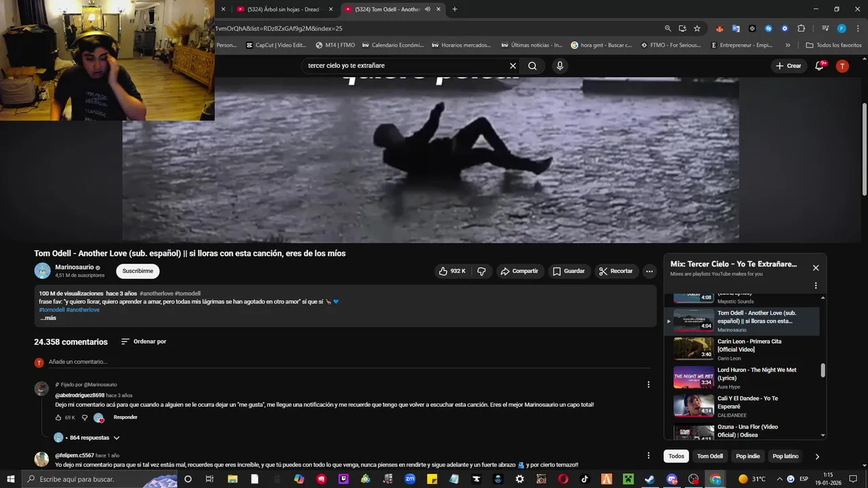Open the YouTube account avatar T menu
The width and height of the screenshot is (868, 488).
842,66
